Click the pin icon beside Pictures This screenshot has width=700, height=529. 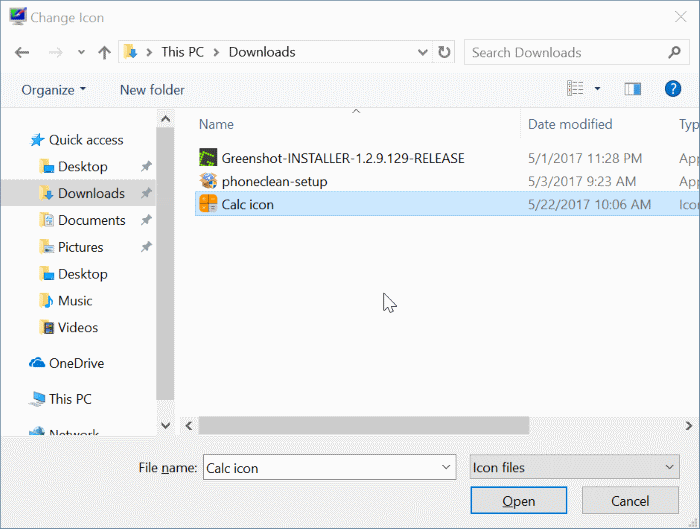146,246
